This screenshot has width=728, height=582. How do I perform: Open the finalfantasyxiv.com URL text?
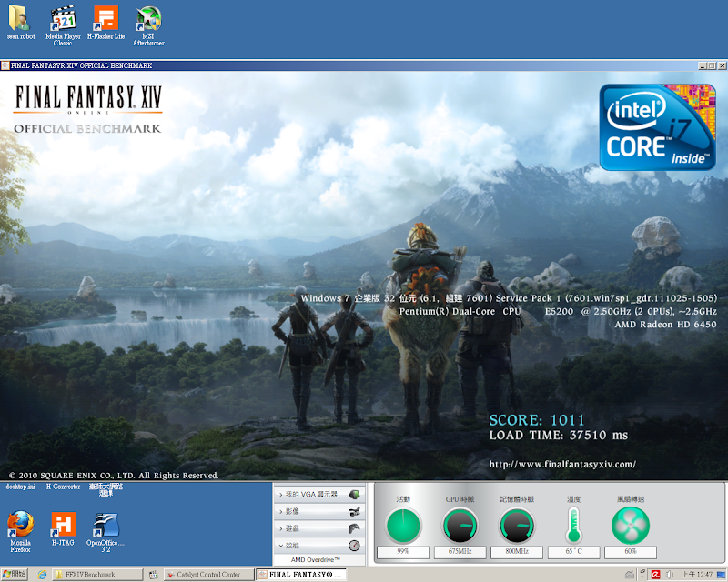(562, 464)
